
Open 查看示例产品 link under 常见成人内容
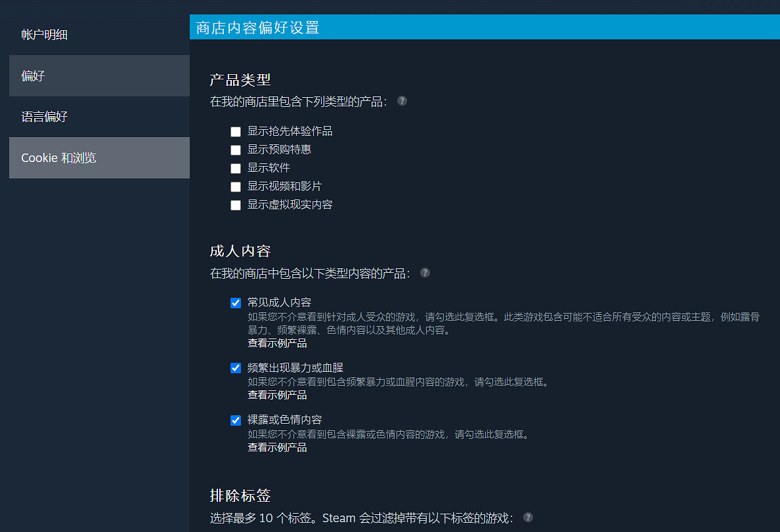coord(276,343)
